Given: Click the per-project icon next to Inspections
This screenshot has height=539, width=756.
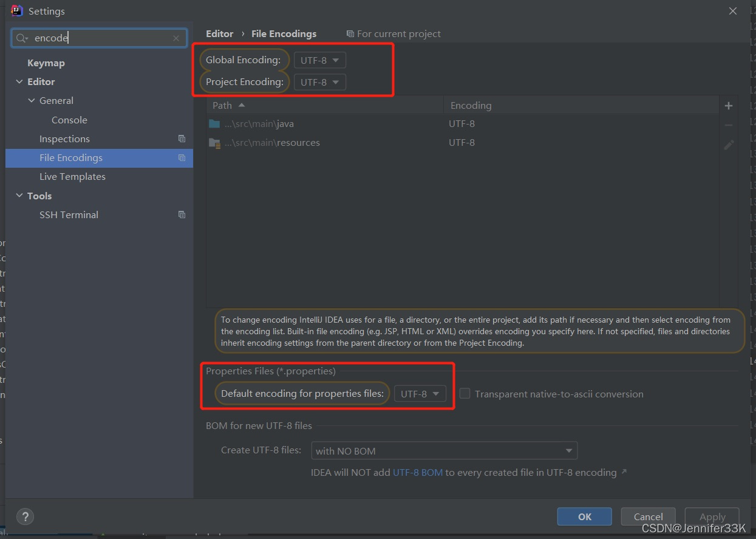Looking at the screenshot, I should [x=182, y=139].
